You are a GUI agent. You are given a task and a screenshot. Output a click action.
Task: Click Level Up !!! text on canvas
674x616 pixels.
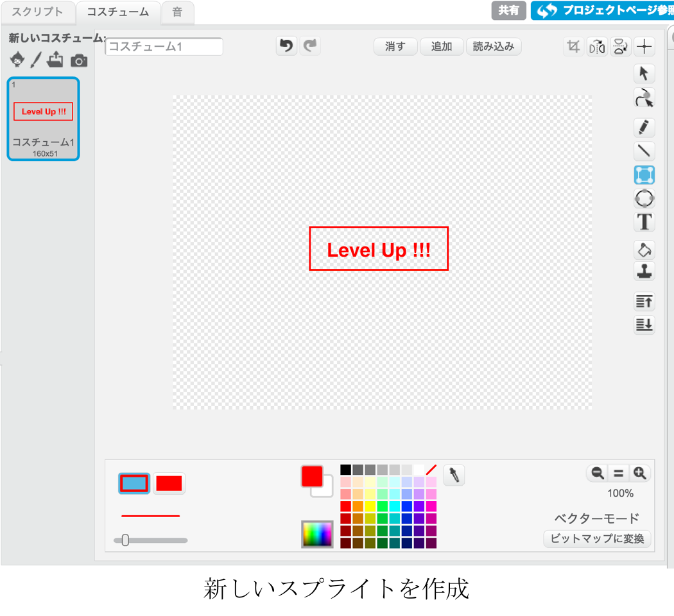point(379,250)
